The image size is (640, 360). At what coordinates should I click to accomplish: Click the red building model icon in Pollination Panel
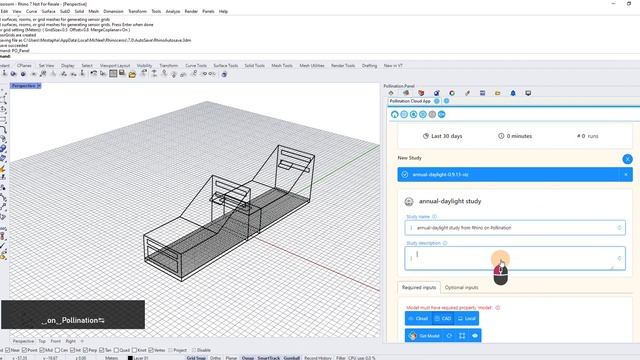tap(421, 93)
